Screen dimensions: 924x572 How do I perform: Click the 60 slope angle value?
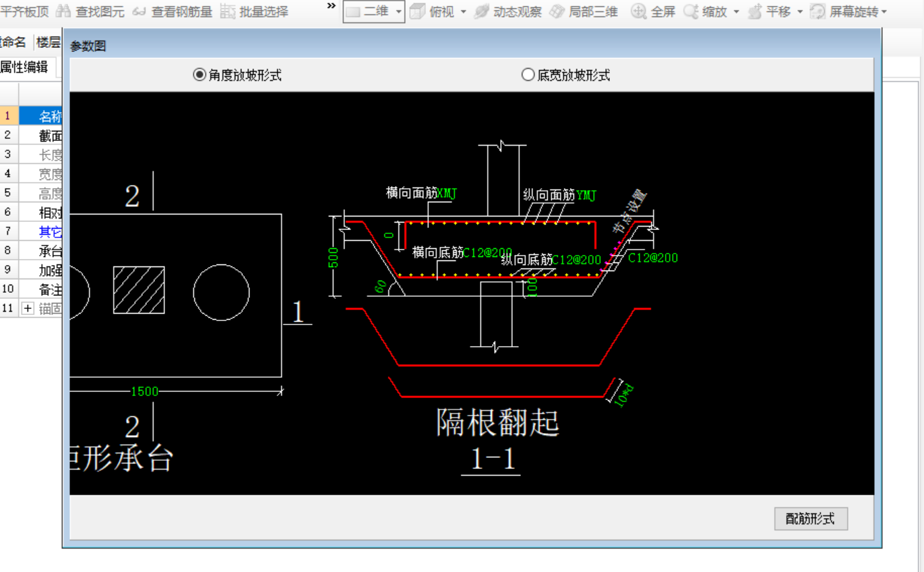tap(380, 286)
